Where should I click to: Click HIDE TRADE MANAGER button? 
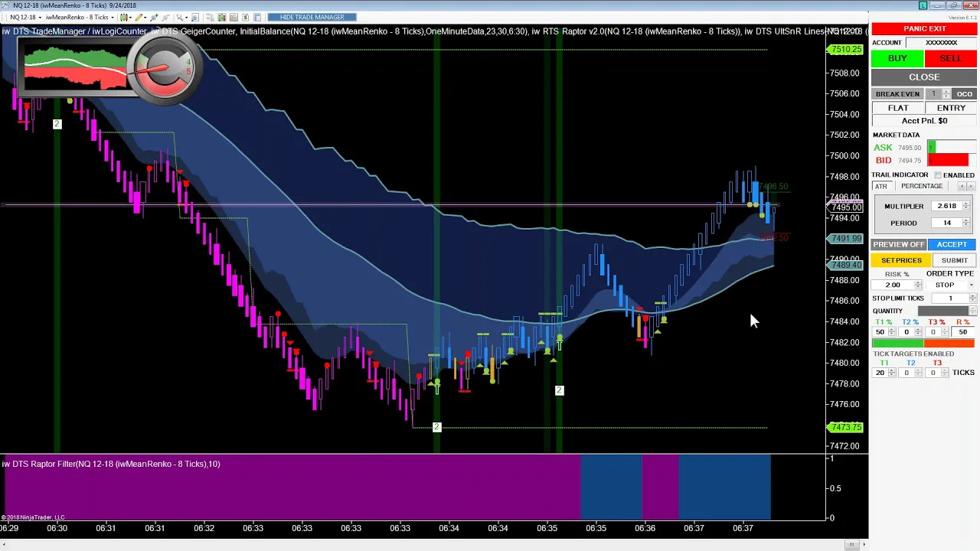tap(312, 17)
